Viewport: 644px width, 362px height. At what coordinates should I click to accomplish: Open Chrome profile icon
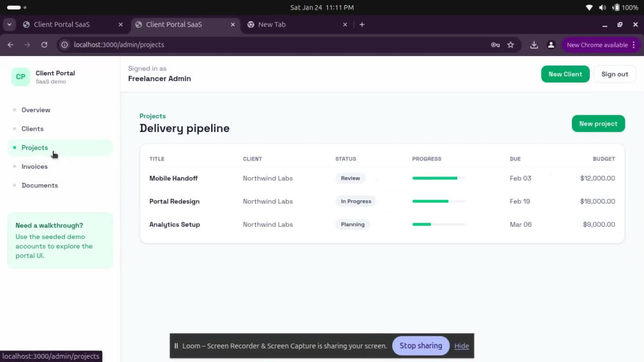pos(551,45)
